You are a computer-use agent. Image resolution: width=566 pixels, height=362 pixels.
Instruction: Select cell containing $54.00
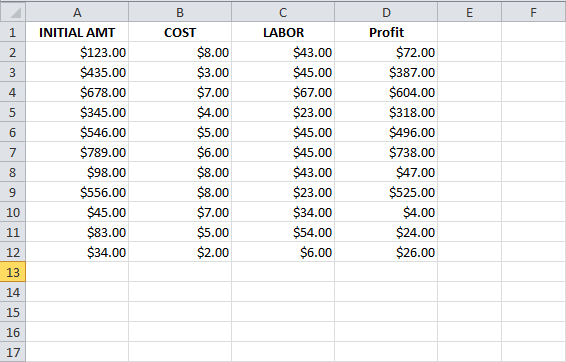click(x=283, y=232)
